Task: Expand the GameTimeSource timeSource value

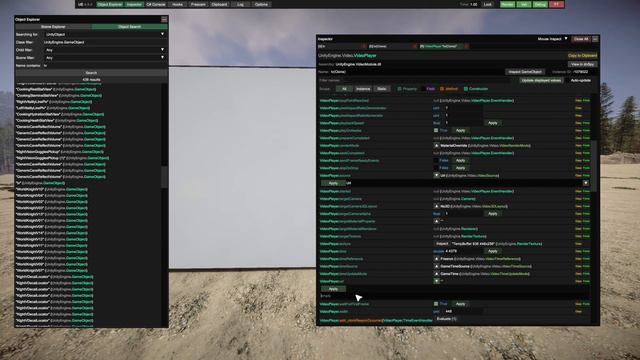Action: [x=436, y=266]
